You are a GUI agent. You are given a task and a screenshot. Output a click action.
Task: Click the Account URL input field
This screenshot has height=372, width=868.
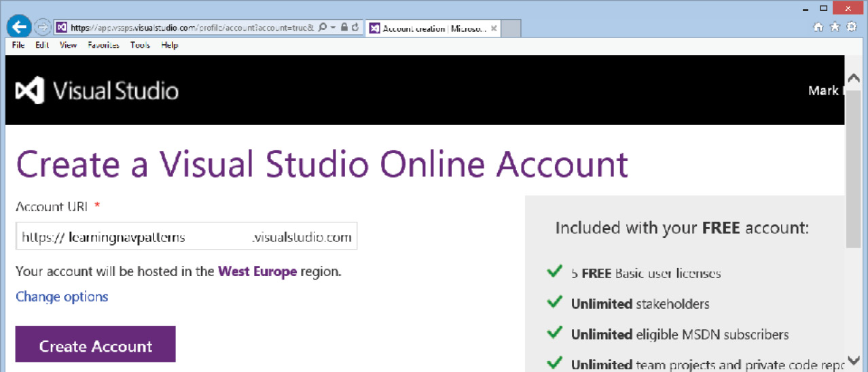click(187, 237)
